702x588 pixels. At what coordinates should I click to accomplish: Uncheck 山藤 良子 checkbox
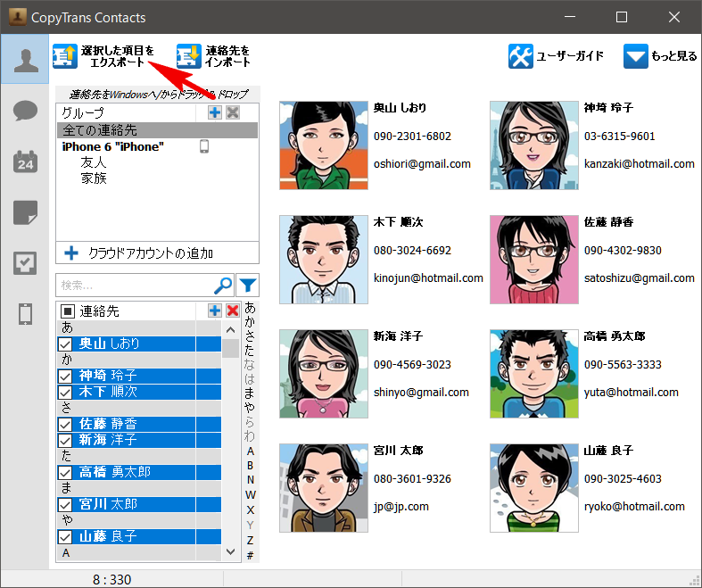(65, 536)
